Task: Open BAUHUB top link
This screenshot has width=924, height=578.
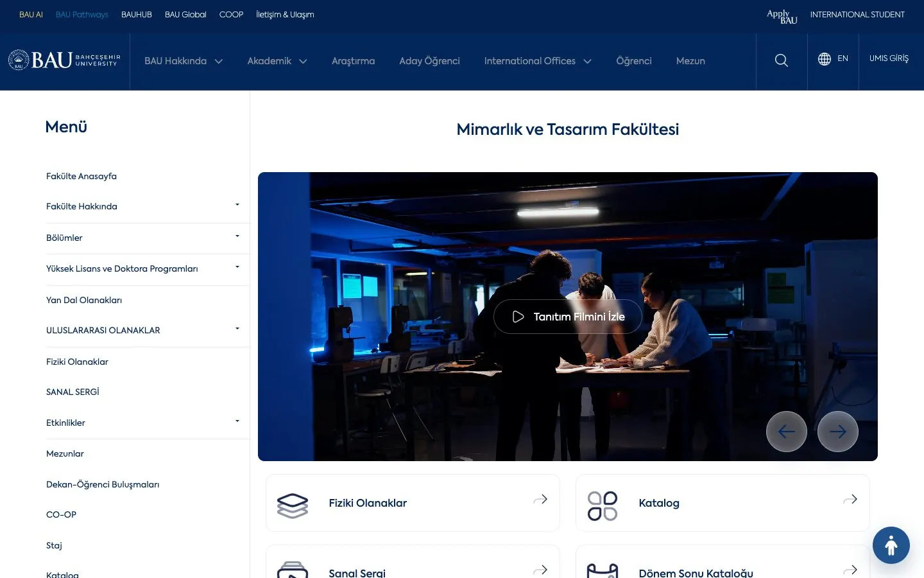Action: point(137,15)
